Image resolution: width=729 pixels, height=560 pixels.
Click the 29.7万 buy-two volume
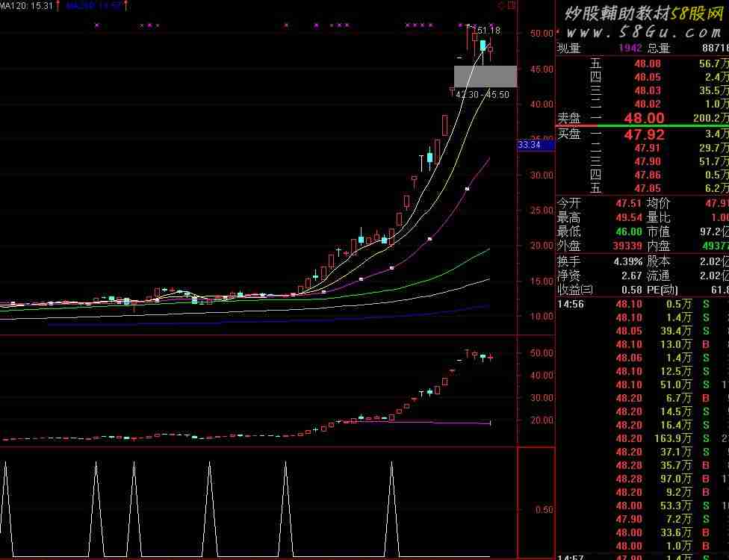713,149
